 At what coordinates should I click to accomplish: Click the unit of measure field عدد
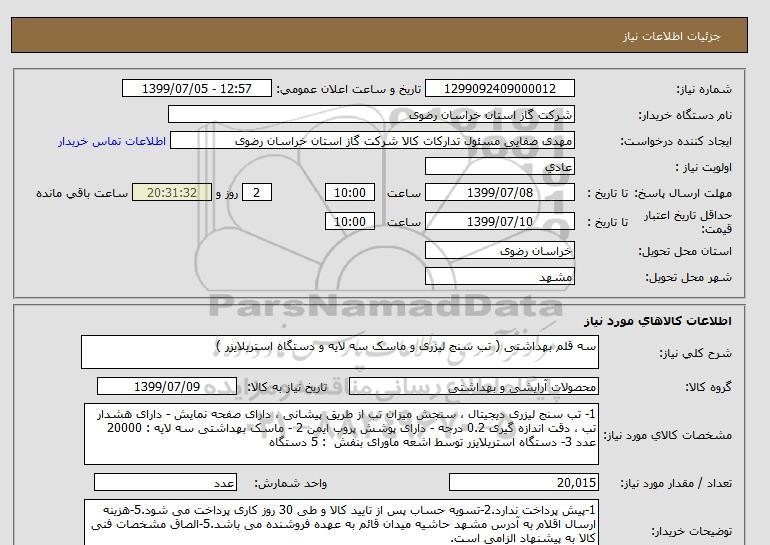click(x=165, y=482)
